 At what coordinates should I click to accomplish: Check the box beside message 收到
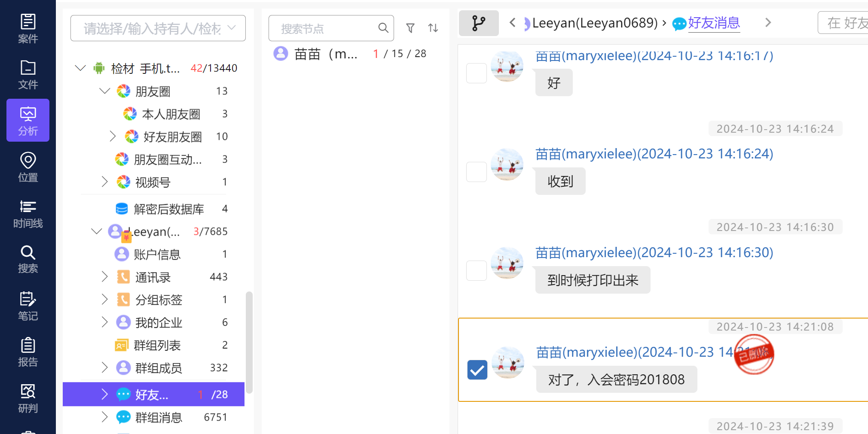477,172
